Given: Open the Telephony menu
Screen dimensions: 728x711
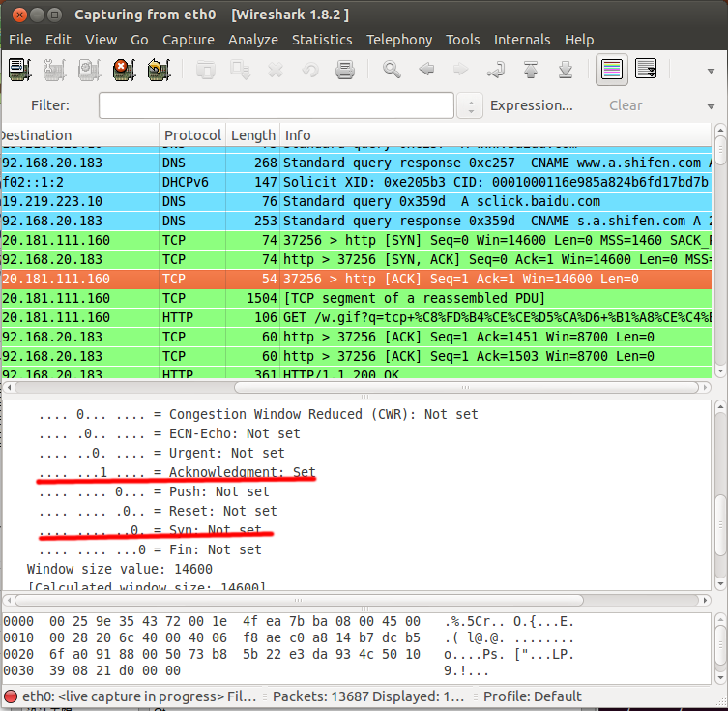Looking at the screenshot, I should coord(399,40).
